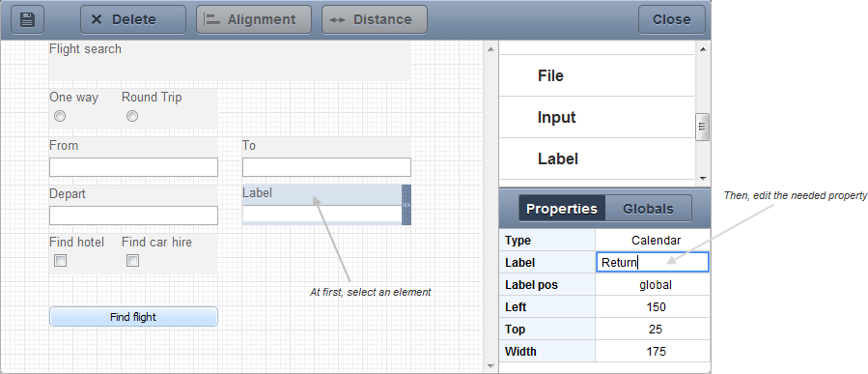This screenshot has height=374, width=868.
Task: Click the component list scroll up arrow
Action: pyautogui.click(x=703, y=49)
